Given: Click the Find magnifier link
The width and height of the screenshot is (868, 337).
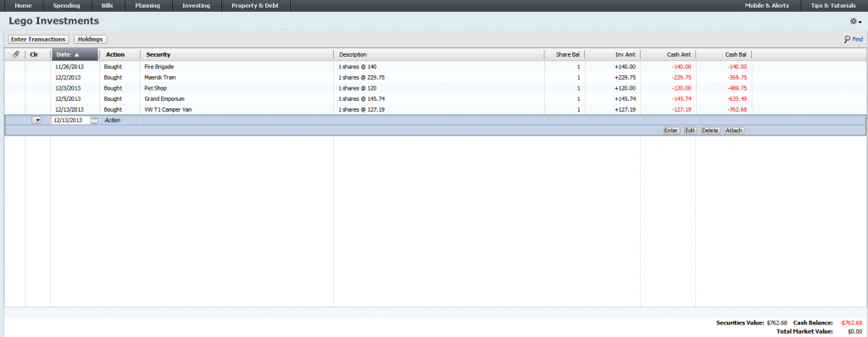Looking at the screenshot, I should tap(853, 39).
